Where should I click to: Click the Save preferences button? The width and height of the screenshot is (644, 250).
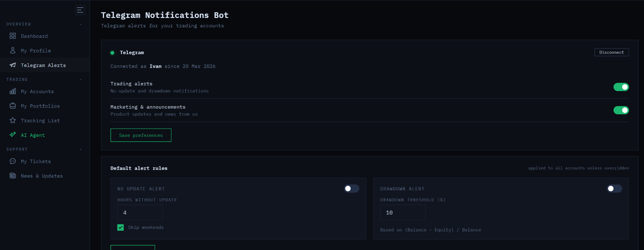pyautogui.click(x=141, y=135)
